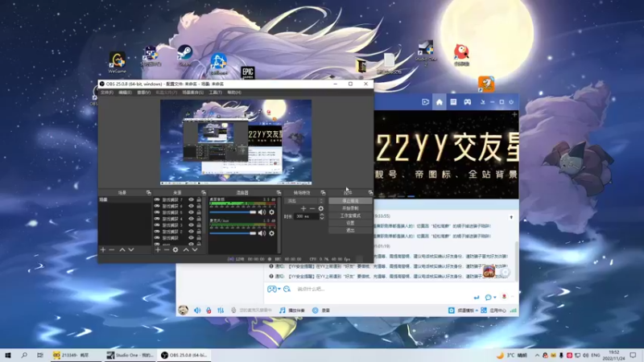Viewport: 644px width, 362px height.
Task: Open Help menu in OBS
Action: 234,93
